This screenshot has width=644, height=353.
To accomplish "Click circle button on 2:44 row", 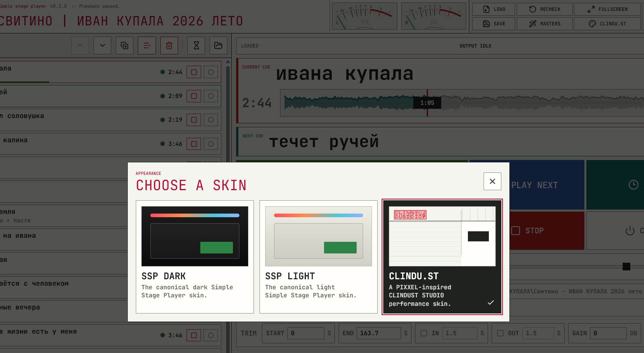I will (211, 72).
